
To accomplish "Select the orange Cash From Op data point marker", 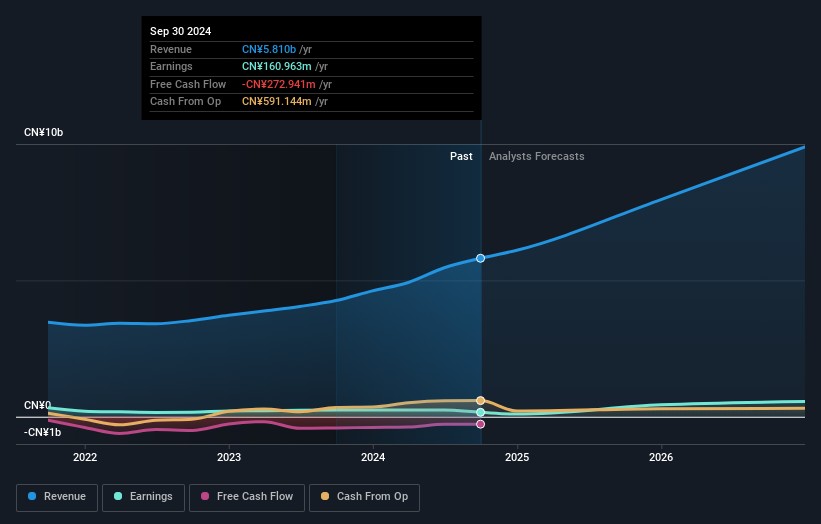I will click(480, 400).
